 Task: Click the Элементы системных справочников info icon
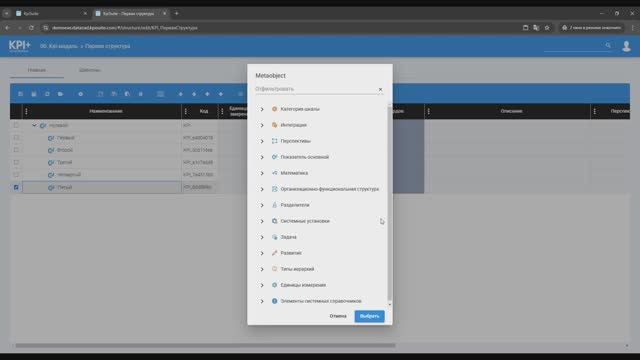(x=274, y=301)
